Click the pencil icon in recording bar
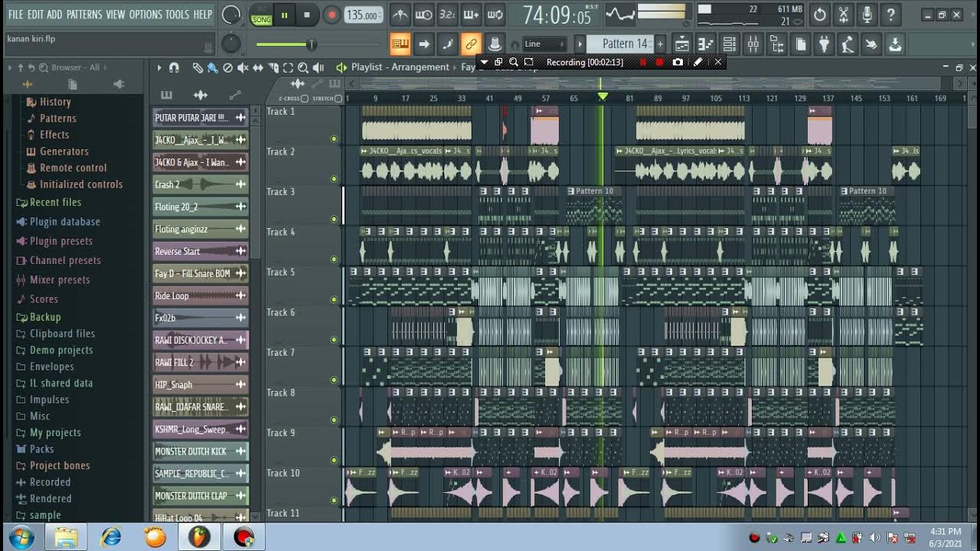Screen dimensions: 980x551 pos(697,62)
